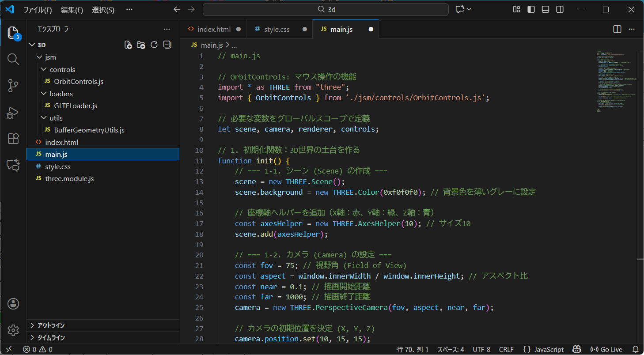The image size is (644, 355).
Task: Open the Accounts icon in the activity bar
Action: [13, 303]
